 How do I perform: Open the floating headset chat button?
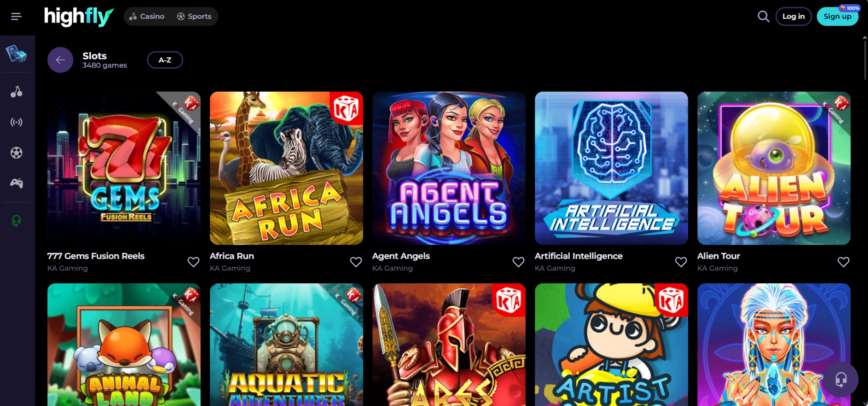point(841,379)
